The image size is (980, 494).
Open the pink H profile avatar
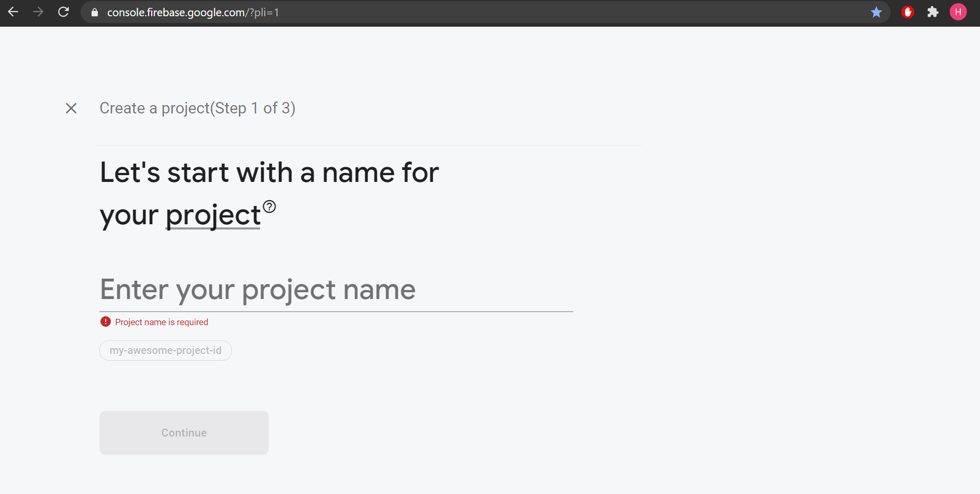[958, 12]
